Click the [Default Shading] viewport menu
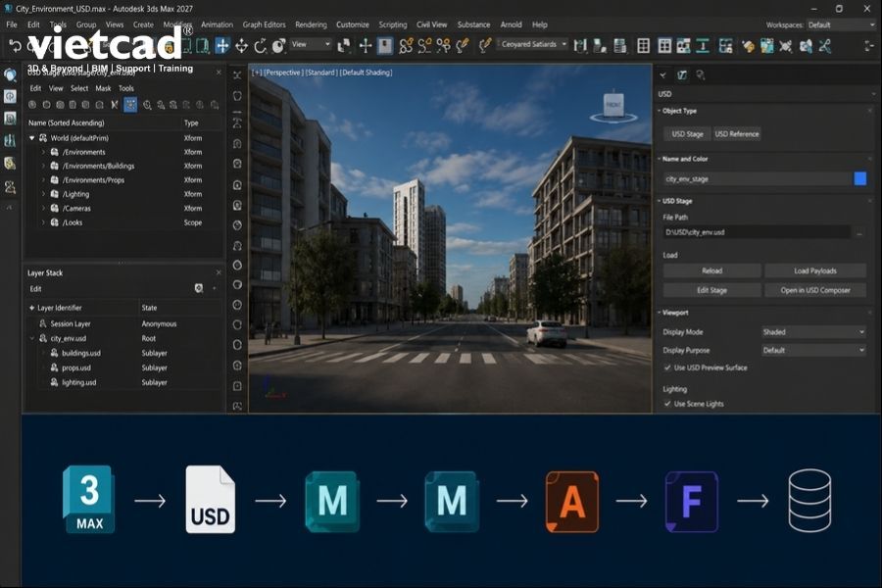This screenshot has height=588, width=882. 367,73
